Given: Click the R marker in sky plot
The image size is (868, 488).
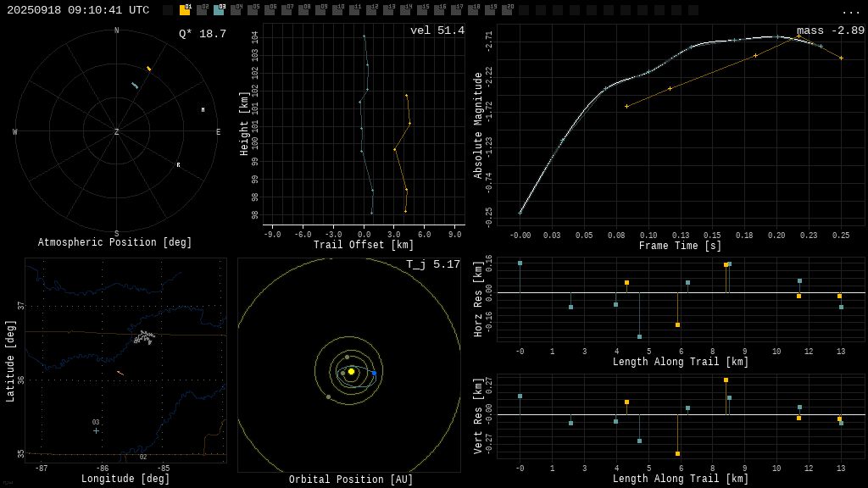Looking at the screenshot, I should pos(178,165).
